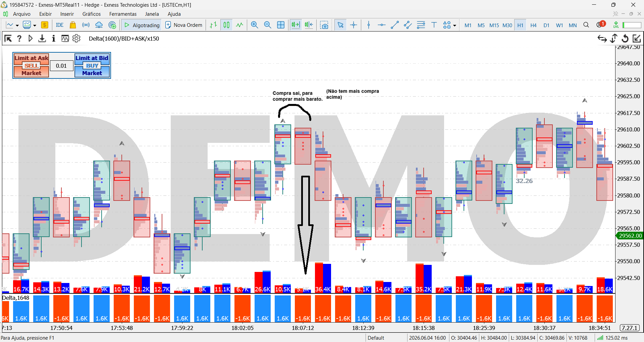Open the Gráficos menu

point(92,14)
